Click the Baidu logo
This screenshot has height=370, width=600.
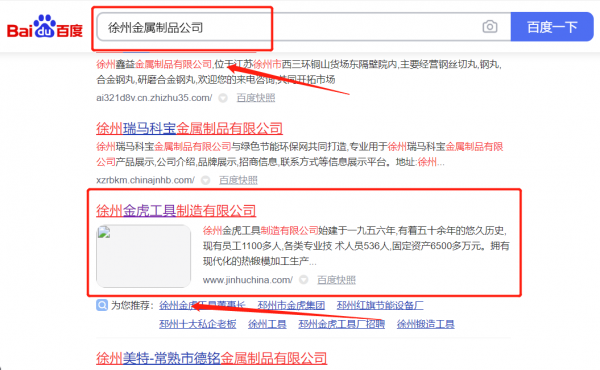(45, 27)
